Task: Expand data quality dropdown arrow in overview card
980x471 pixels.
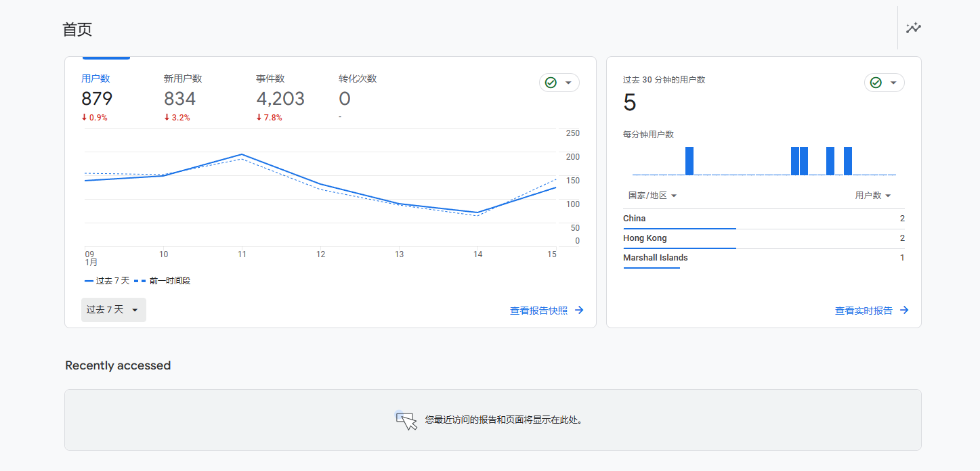Action: [x=568, y=83]
